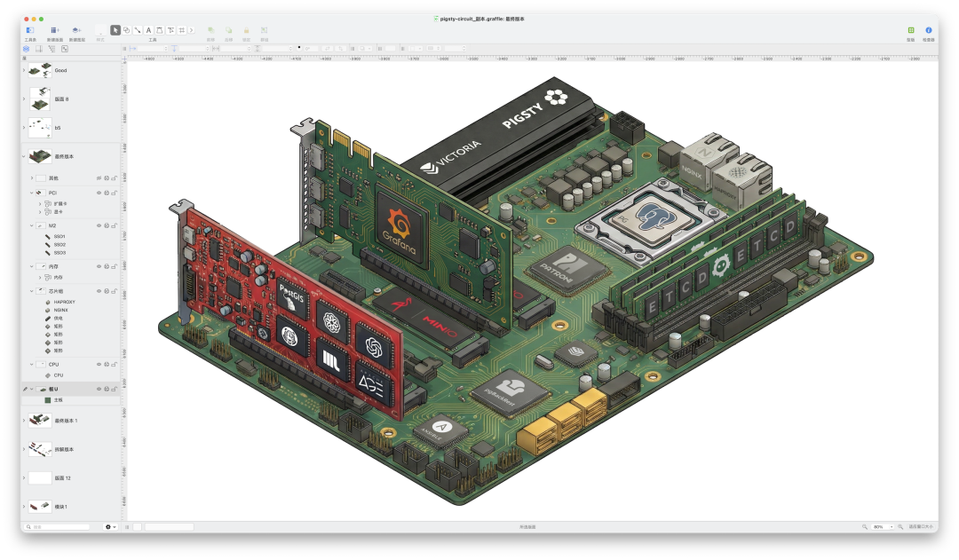The height and width of the screenshot is (560, 959).
Task: Switch to the layers sidebar tab
Action: (27, 49)
